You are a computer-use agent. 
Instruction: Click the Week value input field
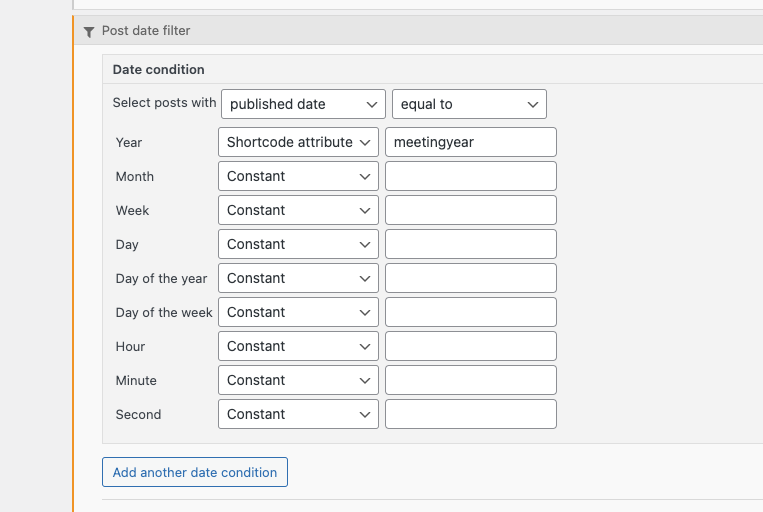[471, 210]
